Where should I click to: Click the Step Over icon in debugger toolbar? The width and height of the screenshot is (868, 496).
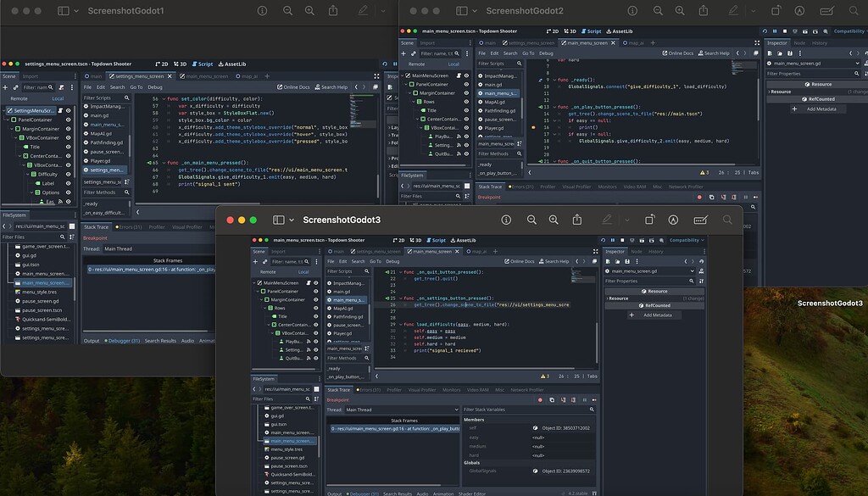click(x=573, y=400)
